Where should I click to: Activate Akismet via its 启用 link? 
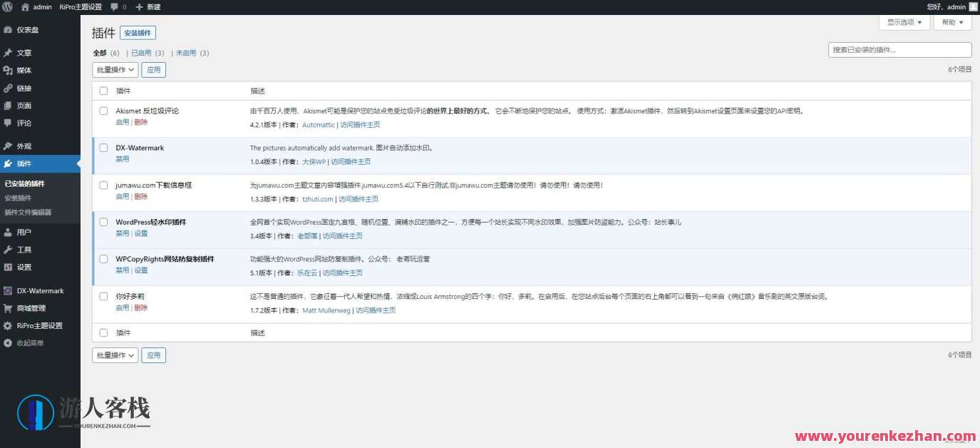(x=121, y=122)
